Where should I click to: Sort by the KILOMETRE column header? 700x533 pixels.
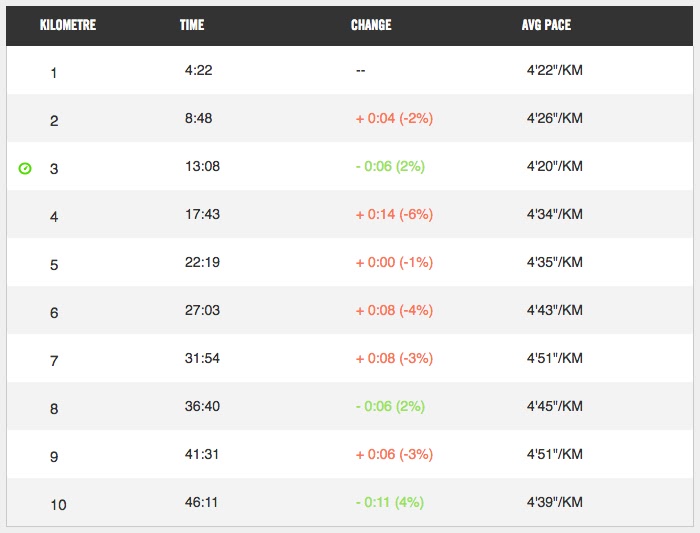pos(68,24)
